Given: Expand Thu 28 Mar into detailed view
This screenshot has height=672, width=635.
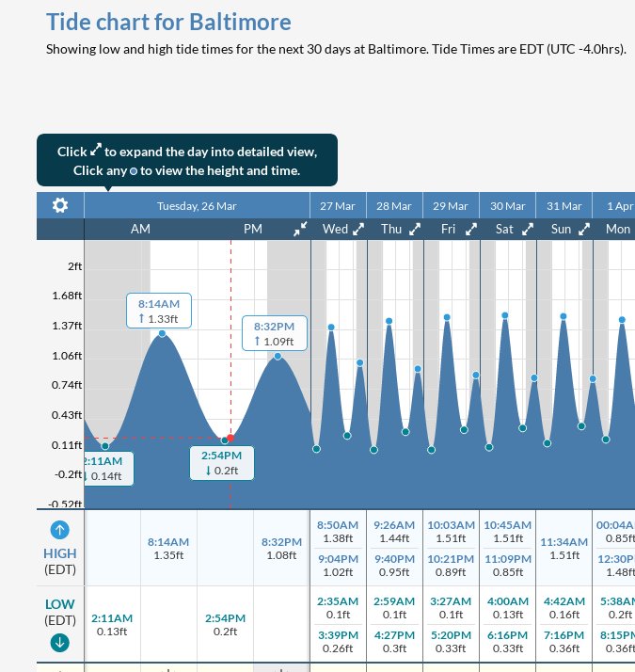Looking at the screenshot, I should pos(414,230).
